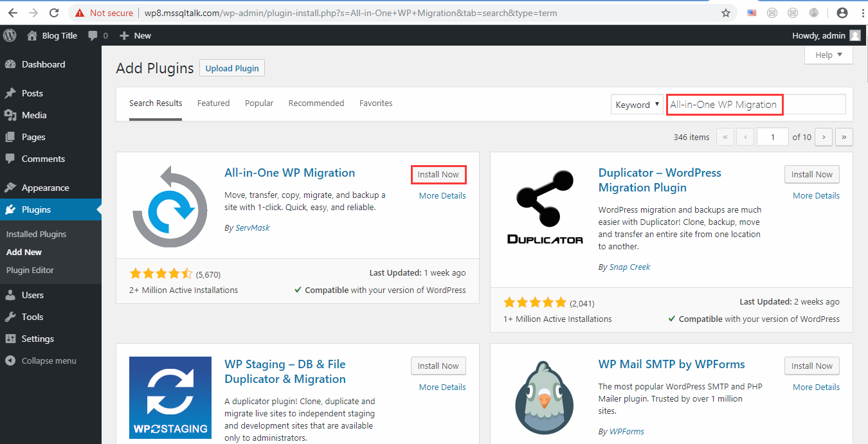The width and height of the screenshot is (868, 444).
Task: Click the Collapse menu arrow icon
Action: click(10, 360)
